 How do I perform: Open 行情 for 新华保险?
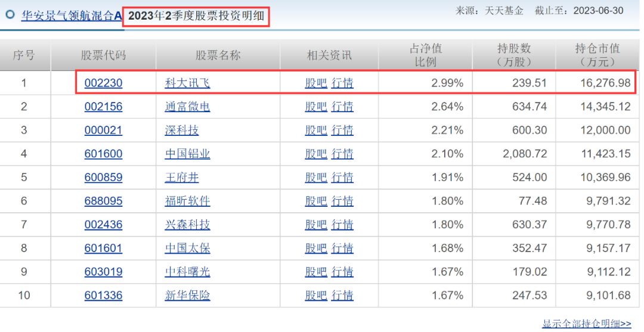(342, 296)
